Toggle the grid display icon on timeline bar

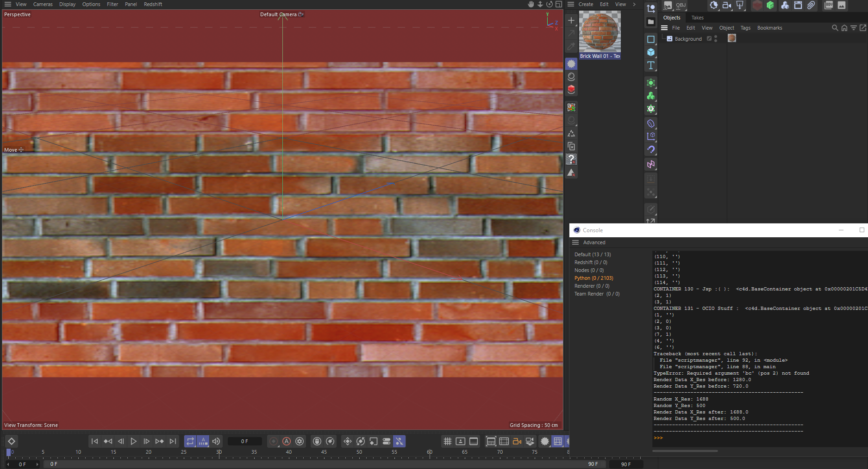tap(448, 441)
